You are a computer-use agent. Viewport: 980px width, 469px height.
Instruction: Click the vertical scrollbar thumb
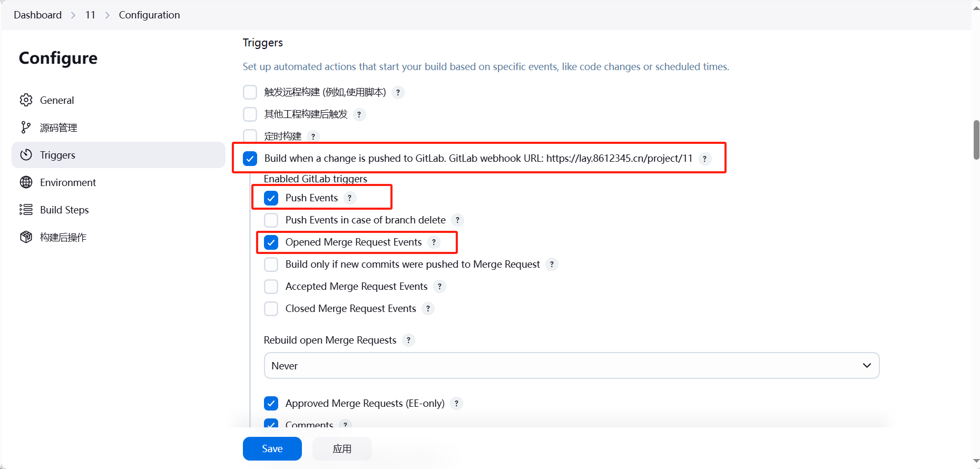[976, 140]
